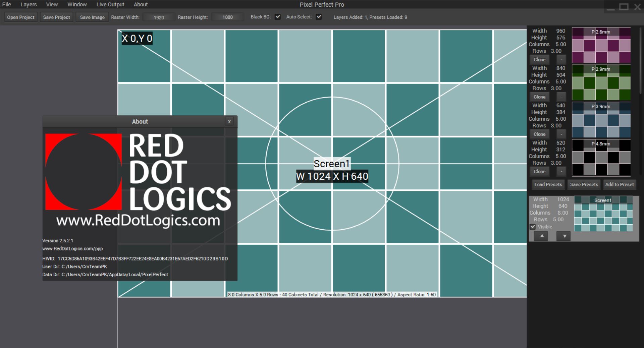The height and width of the screenshot is (348, 644).
Task: Click the Screen1 label on the canvas
Action: click(332, 164)
